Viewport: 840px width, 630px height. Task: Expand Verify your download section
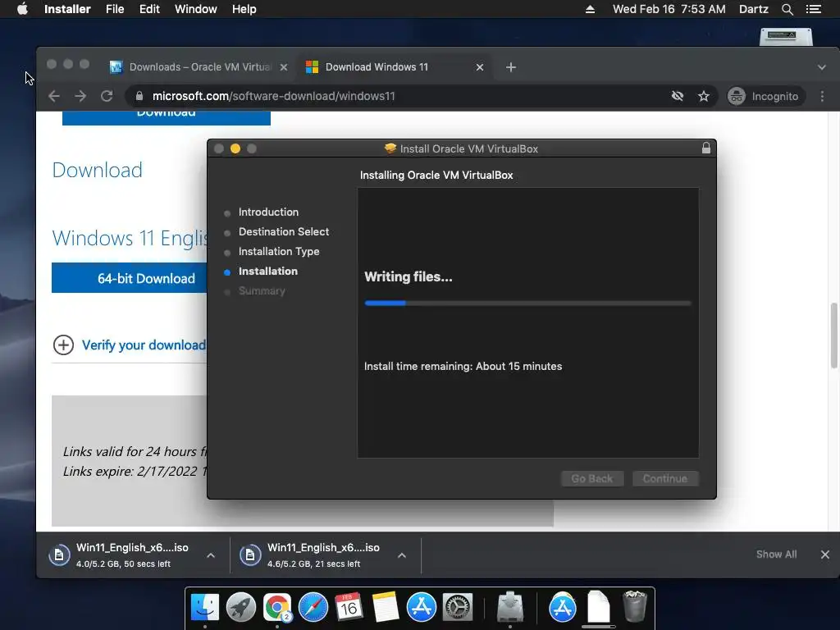(63, 345)
